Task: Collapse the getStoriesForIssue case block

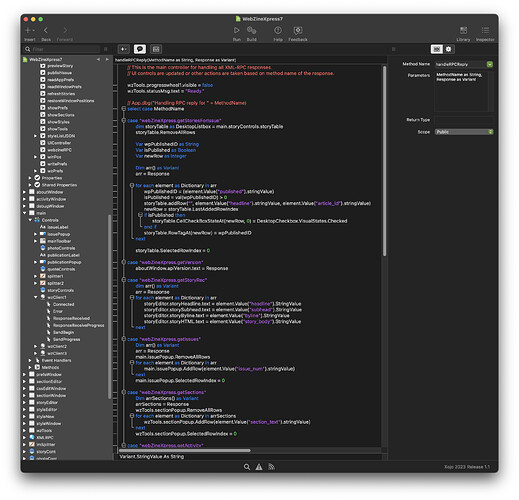Action: pyautogui.click(x=124, y=120)
